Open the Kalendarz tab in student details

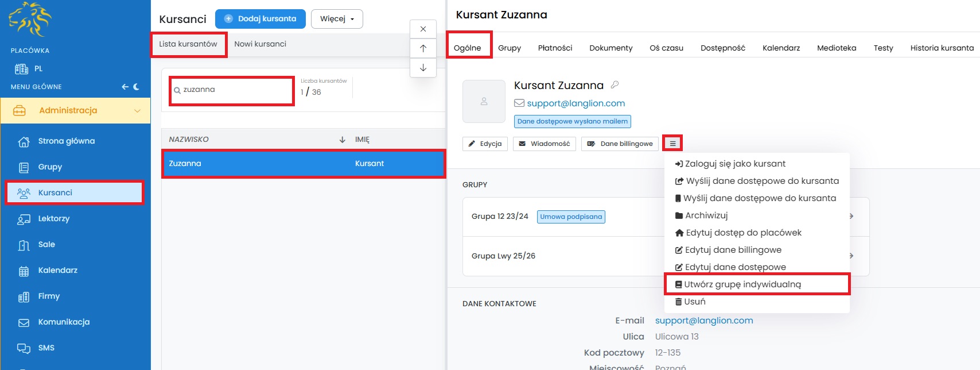pyautogui.click(x=781, y=48)
